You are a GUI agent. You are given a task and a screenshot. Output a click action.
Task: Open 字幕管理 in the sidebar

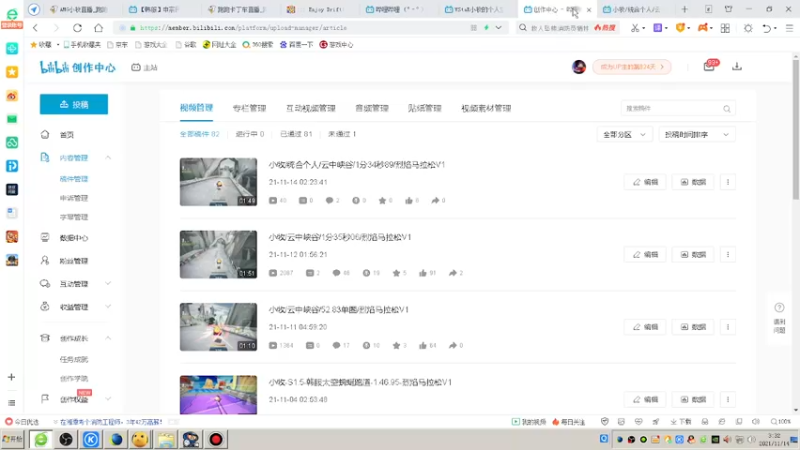click(74, 217)
